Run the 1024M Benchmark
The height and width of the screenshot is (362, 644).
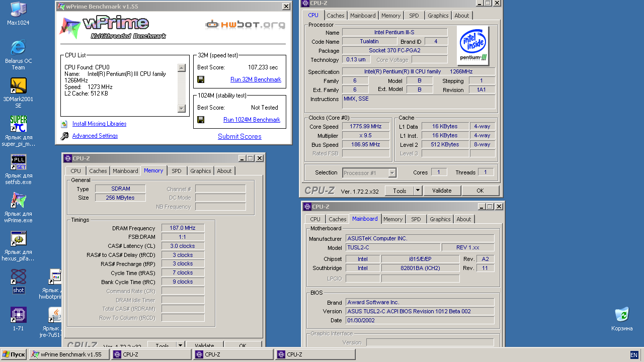pyautogui.click(x=252, y=120)
